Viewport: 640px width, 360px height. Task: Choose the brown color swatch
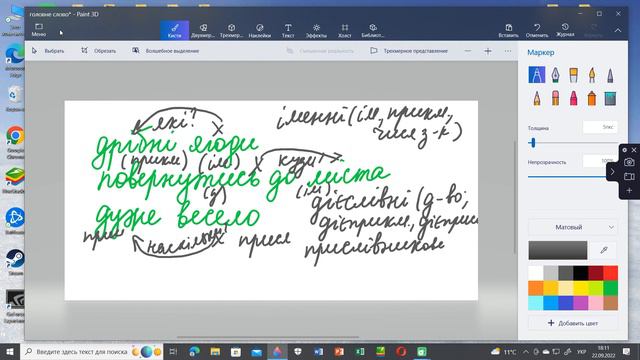coord(611,302)
